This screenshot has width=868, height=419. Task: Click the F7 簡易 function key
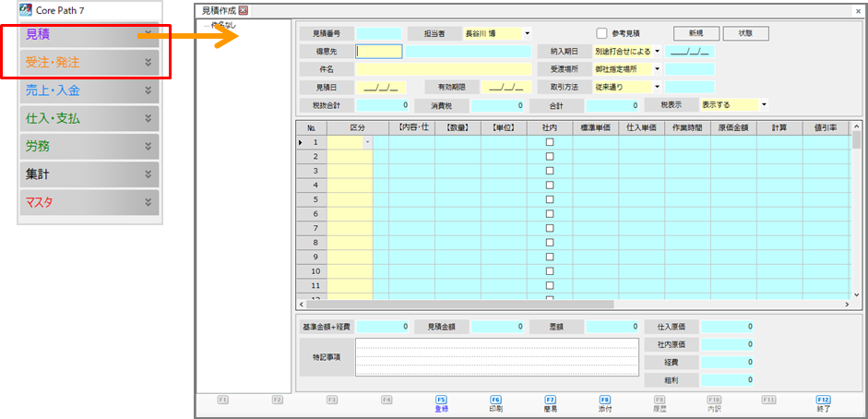[x=550, y=403]
